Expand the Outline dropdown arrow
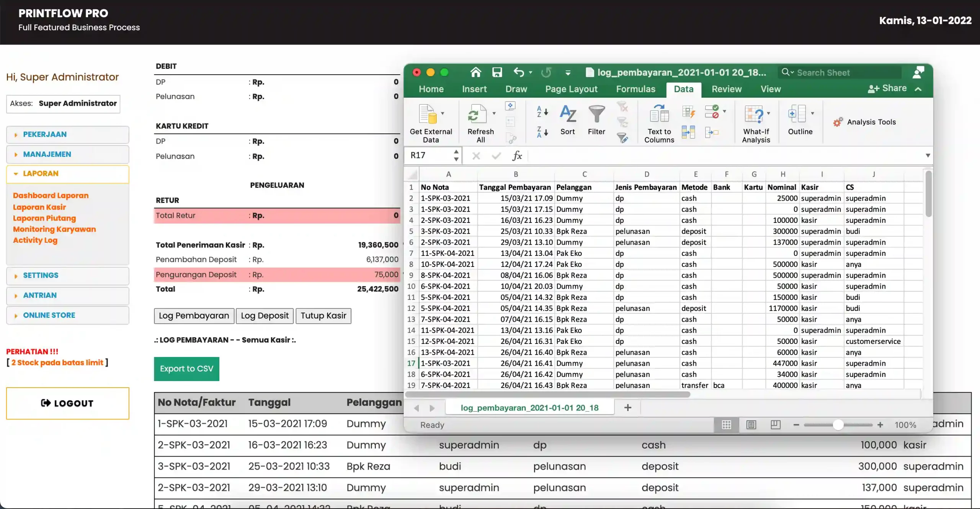The height and width of the screenshot is (509, 980). pos(812,113)
